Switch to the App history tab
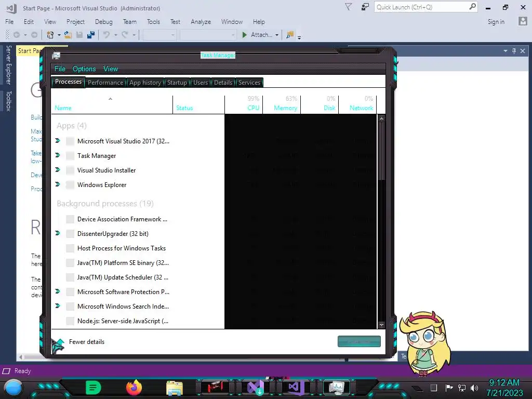 145,83
